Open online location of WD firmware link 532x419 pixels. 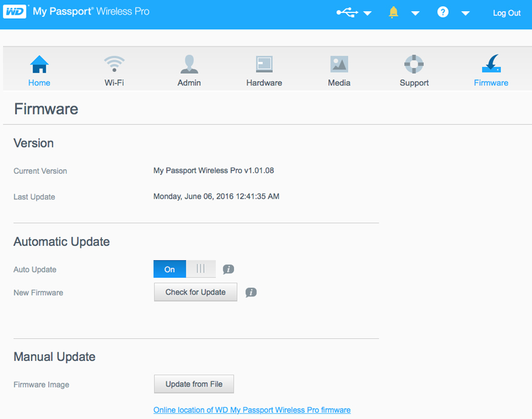click(252, 410)
